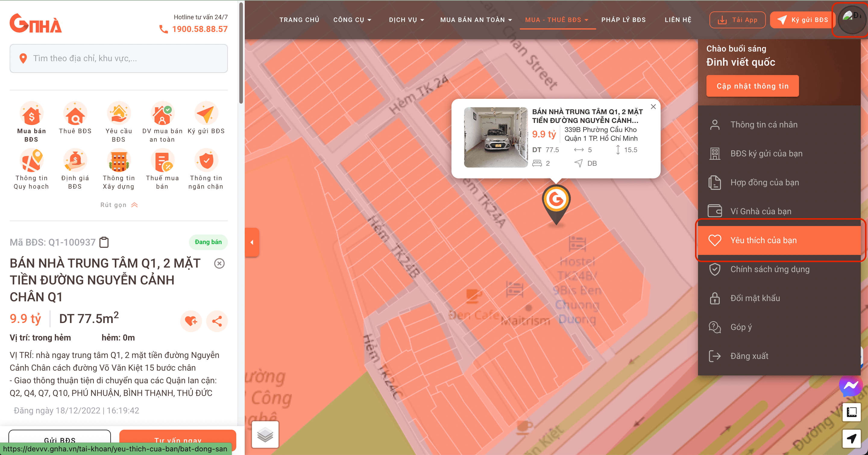The height and width of the screenshot is (455, 868).
Task: Open the car garage listing photo
Action: 496,137
